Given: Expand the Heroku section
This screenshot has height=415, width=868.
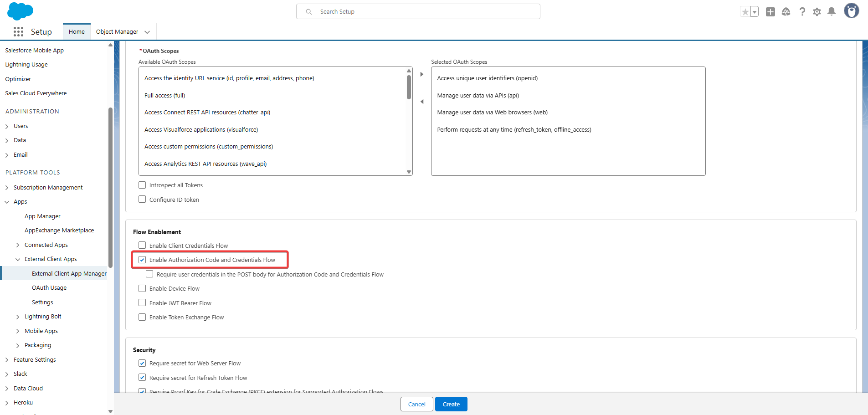Looking at the screenshot, I should tap(7, 403).
